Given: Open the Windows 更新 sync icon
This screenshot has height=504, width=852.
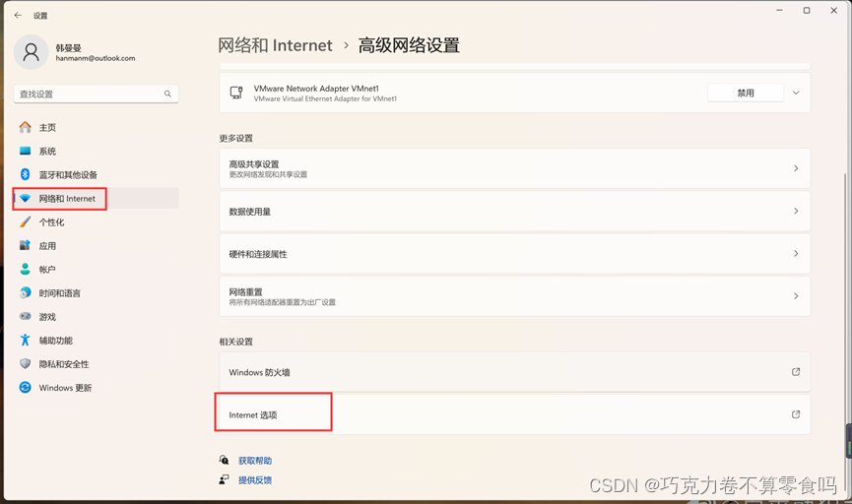Looking at the screenshot, I should (x=25, y=387).
